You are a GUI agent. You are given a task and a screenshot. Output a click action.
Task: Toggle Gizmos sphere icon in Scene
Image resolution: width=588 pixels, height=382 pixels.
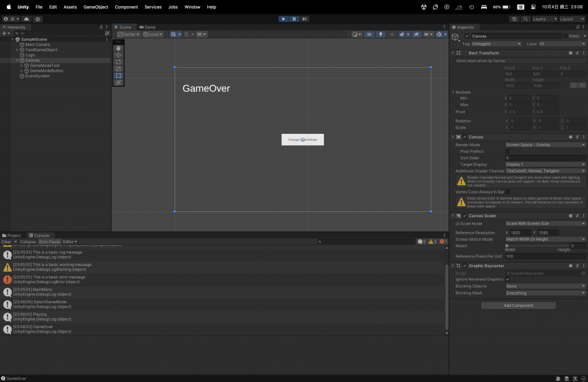[x=439, y=34]
